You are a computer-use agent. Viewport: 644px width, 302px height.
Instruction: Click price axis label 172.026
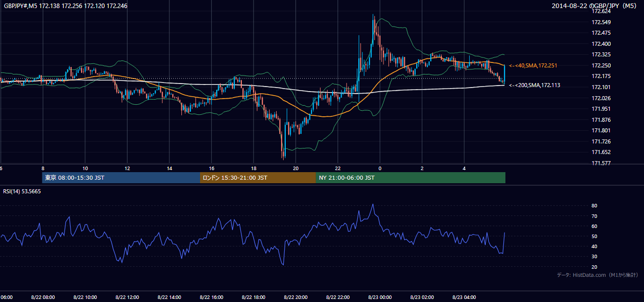(602, 98)
